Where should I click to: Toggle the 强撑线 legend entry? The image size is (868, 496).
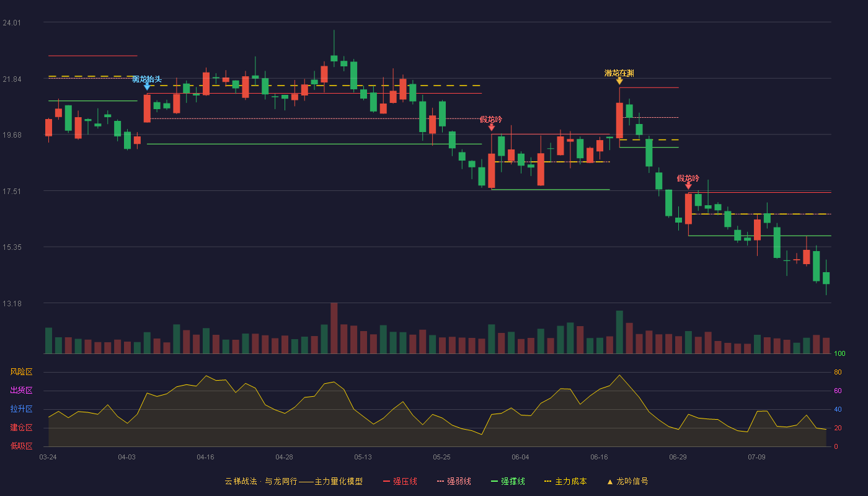pos(508,481)
